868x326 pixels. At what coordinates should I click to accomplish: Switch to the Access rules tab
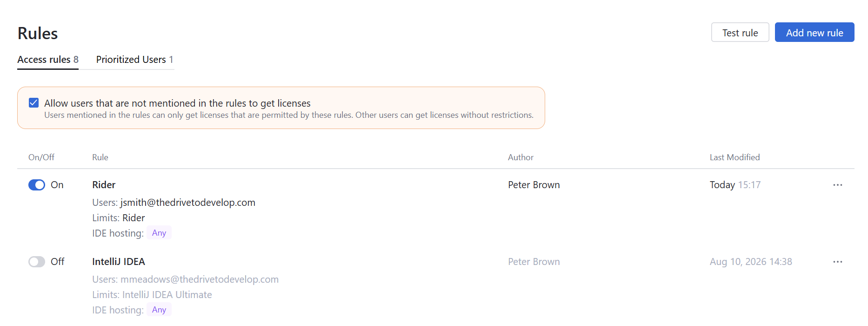(x=48, y=60)
